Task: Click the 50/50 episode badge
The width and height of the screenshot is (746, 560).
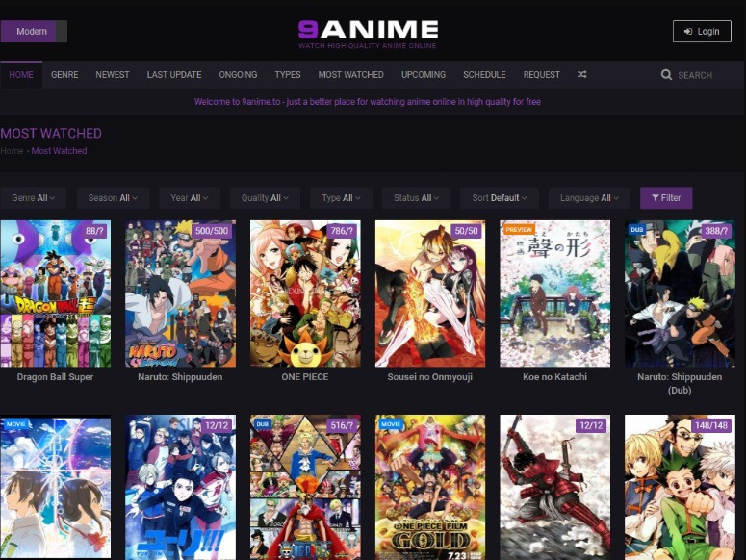Action: pos(466,231)
